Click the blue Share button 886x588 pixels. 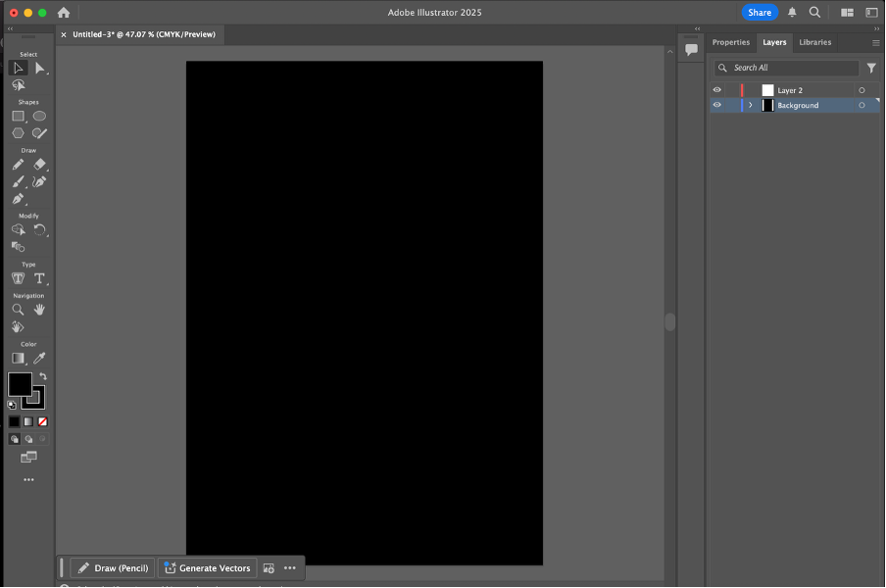[760, 13]
